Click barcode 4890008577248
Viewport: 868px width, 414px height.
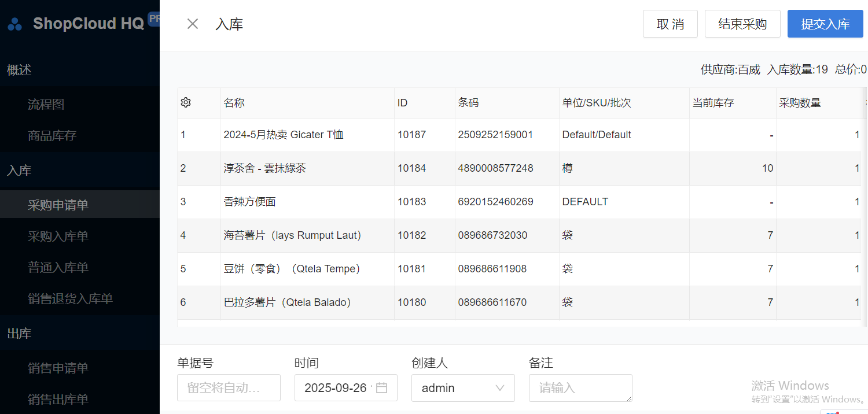click(496, 168)
